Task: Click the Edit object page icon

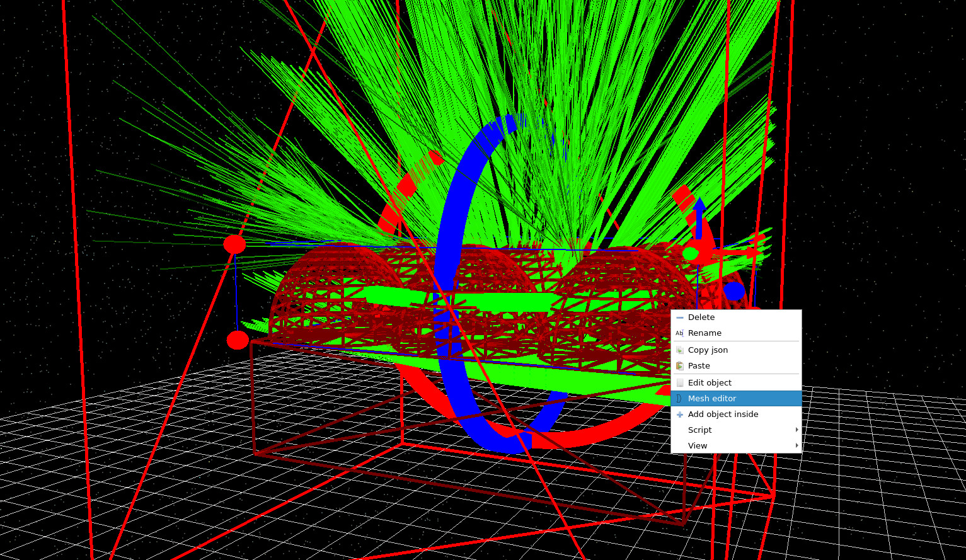Action: [680, 382]
